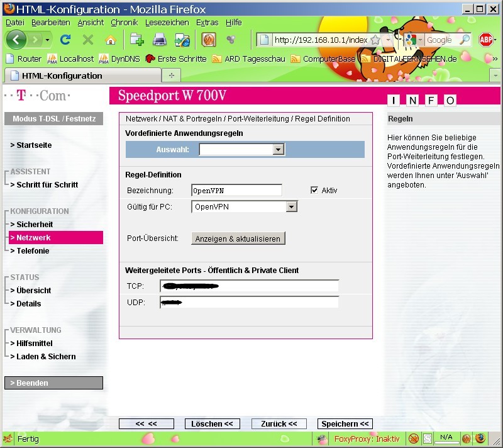Open the Hilfe menu

tap(233, 23)
